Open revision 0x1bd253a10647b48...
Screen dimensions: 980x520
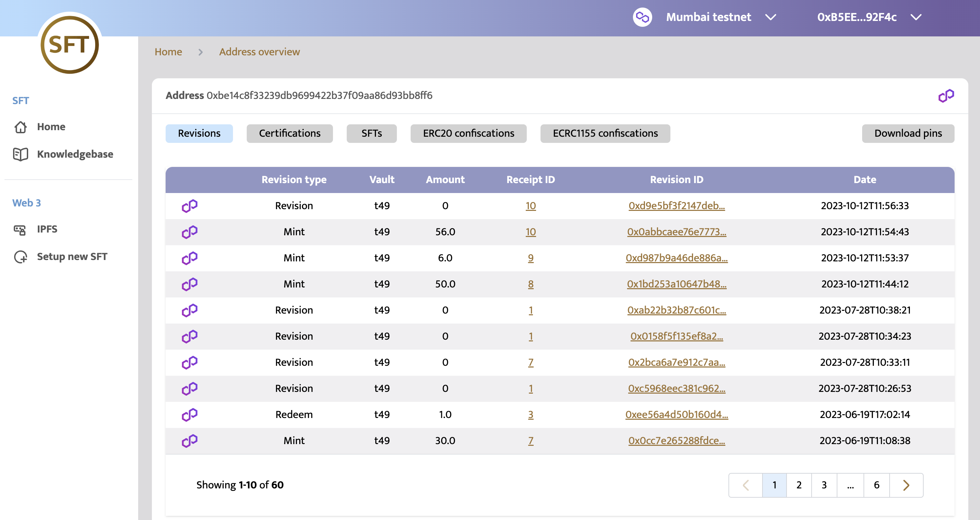676,284
